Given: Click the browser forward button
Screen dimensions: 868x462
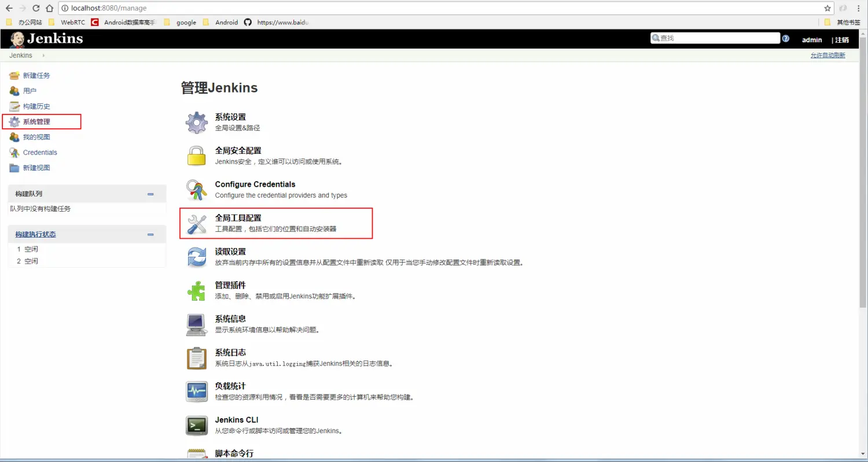Looking at the screenshot, I should [x=23, y=8].
